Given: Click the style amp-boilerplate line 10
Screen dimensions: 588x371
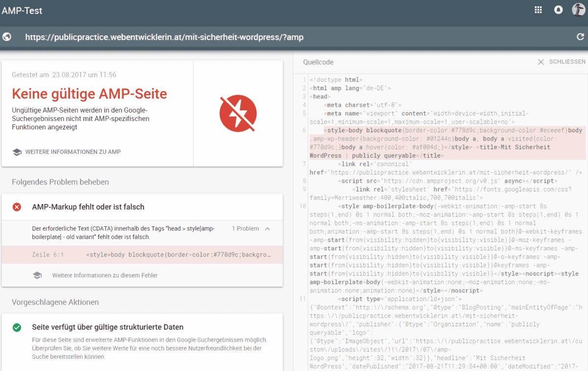Looking at the screenshot, I should point(446,248).
